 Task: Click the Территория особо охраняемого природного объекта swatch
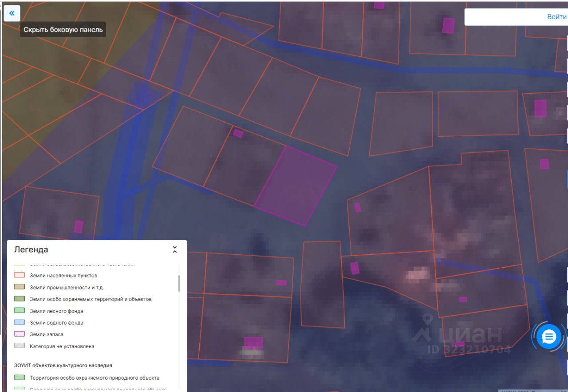(20, 378)
